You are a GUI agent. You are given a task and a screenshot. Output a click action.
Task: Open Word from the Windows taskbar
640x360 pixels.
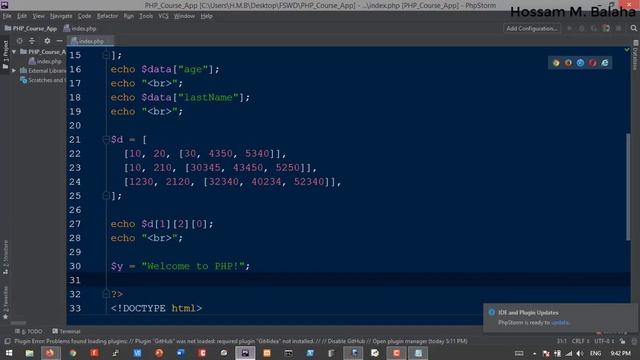click(181, 353)
